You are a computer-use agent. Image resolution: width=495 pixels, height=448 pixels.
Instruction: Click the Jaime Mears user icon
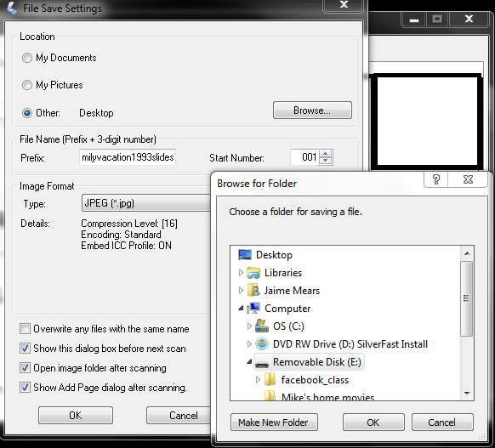pos(253,290)
